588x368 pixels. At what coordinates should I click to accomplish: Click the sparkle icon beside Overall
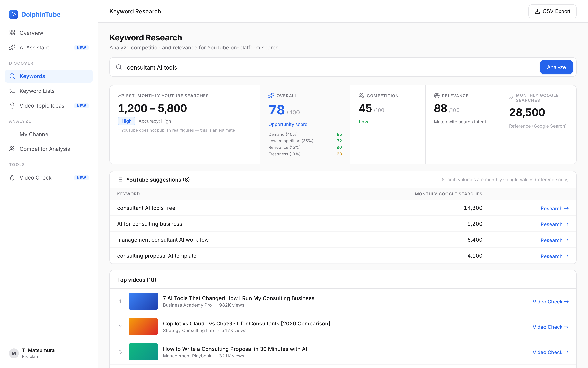tap(271, 96)
